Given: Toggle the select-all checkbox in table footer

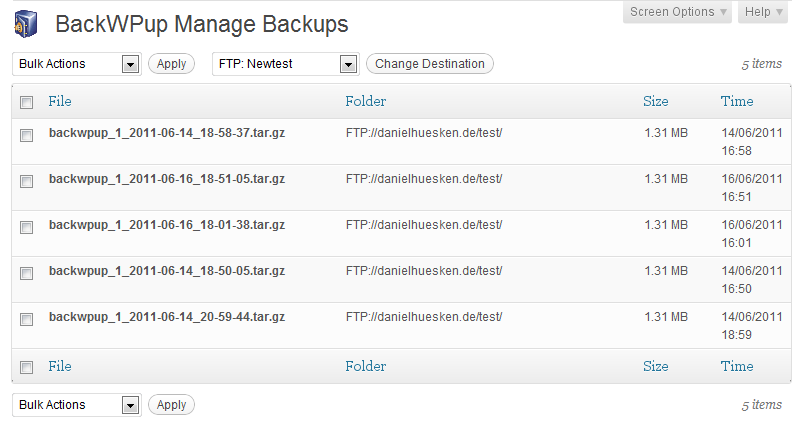Looking at the screenshot, I should [x=27, y=367].
